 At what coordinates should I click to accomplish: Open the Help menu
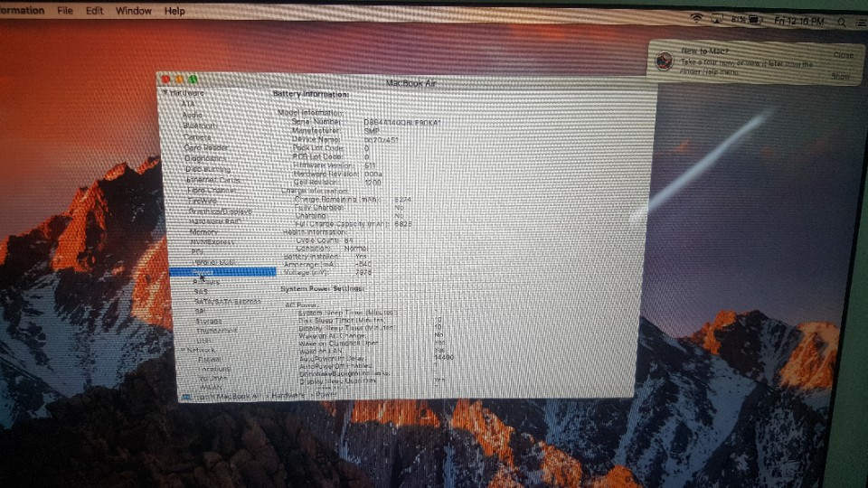[x=175, y=11]
